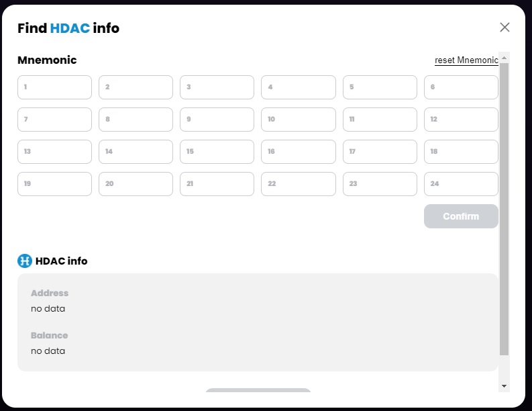Click the scrollbar down arrow
This screenshot has height=411, width=532.
point(504,385)
